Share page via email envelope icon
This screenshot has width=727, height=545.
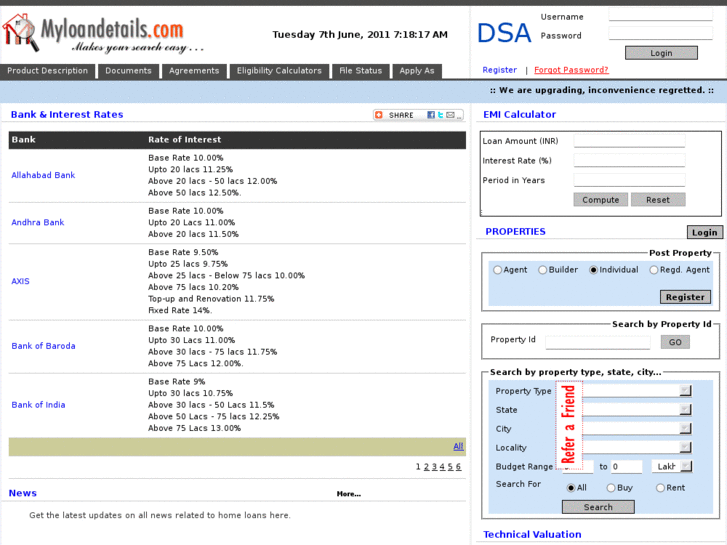450,115
